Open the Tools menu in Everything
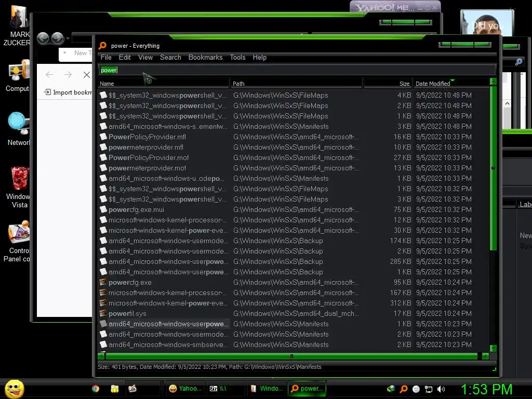Viewport: 532px width, 399px height. (237, 57)
